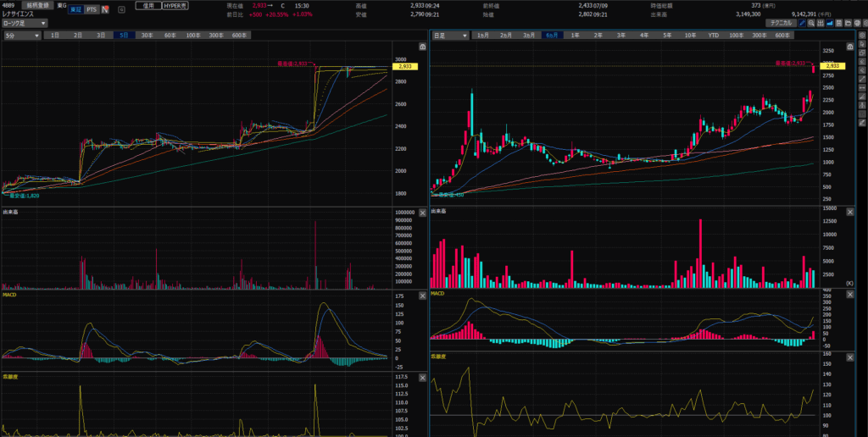Open the color palette icon
The image size is (868, 437).
click(857, 23)
